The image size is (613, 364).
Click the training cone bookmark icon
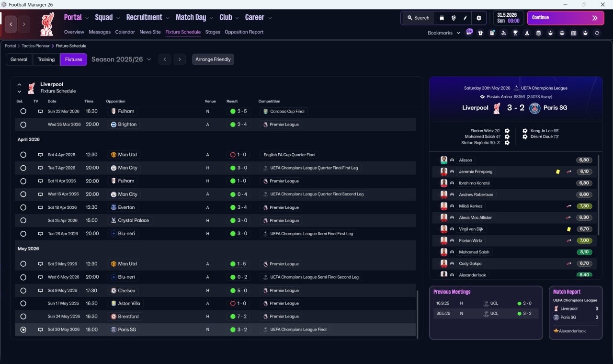(x=527, y=33)
